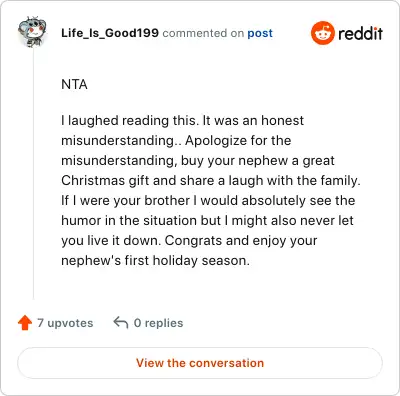Image resolution: width=400 pixels, height=396 pixels.
Task: Click the "NTA" verdict text
Action: (74, 84)
